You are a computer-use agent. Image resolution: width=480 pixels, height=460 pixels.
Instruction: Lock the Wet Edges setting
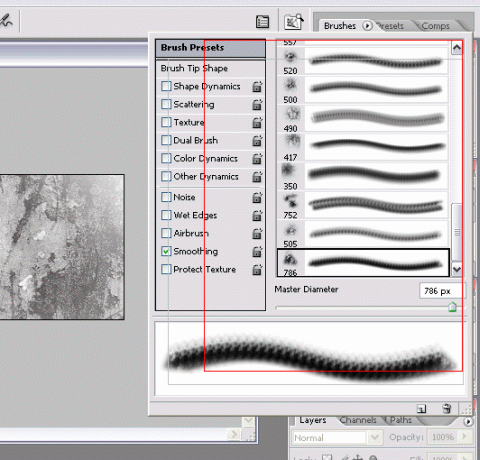[x=257, y=216]
